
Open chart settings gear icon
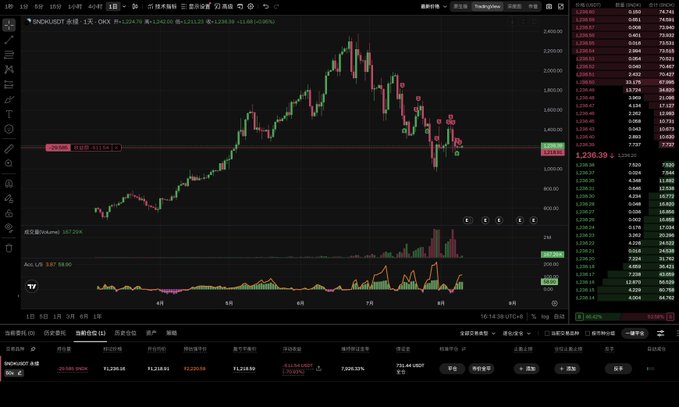coord(251,6)
